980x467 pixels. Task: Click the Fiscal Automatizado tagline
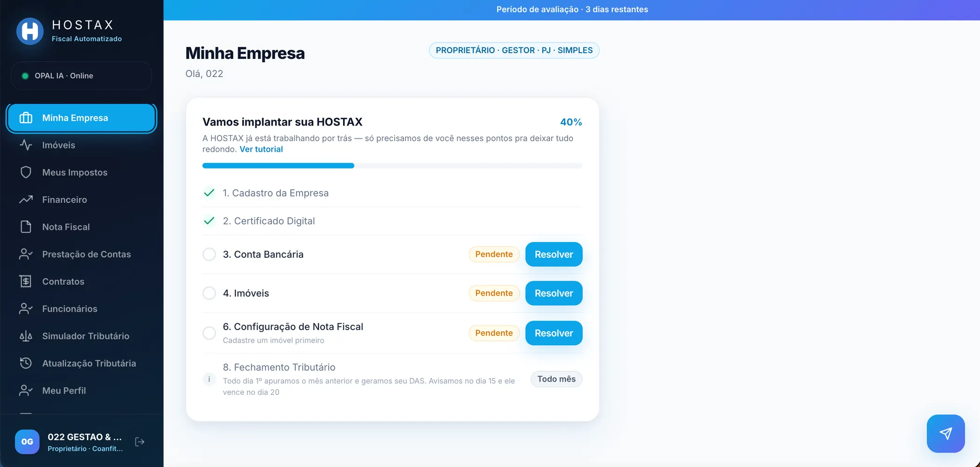click(x=87, y=39)
